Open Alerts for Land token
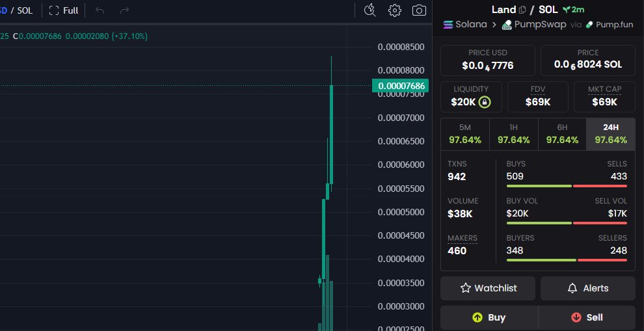 click(588, 288)
